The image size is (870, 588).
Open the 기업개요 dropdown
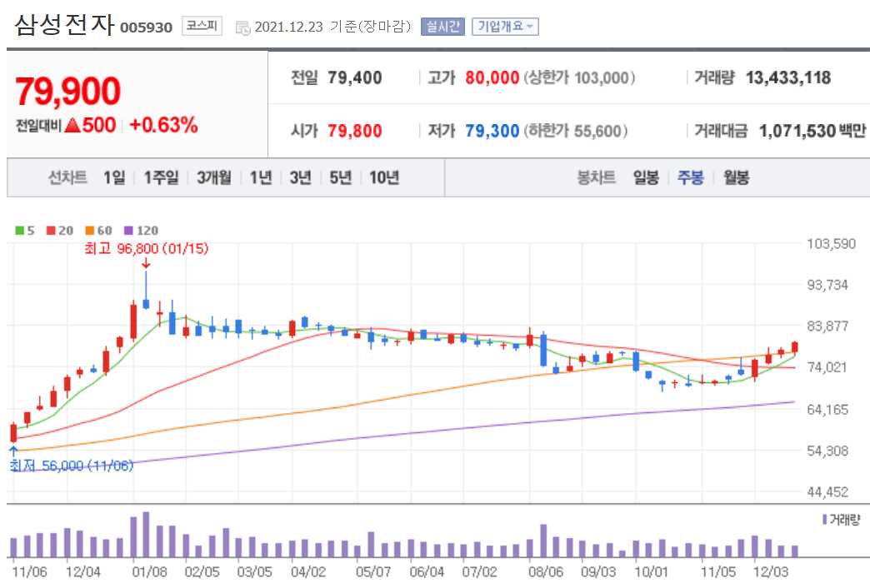click(504, 26)
